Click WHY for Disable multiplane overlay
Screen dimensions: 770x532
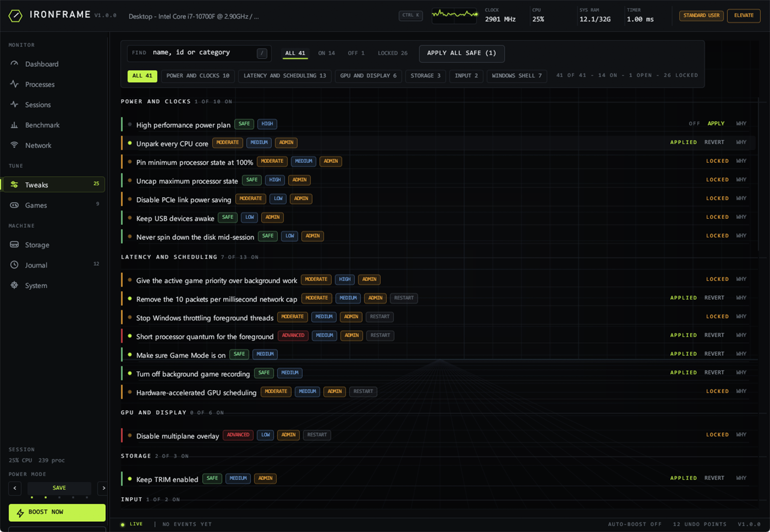coord(741,435)
